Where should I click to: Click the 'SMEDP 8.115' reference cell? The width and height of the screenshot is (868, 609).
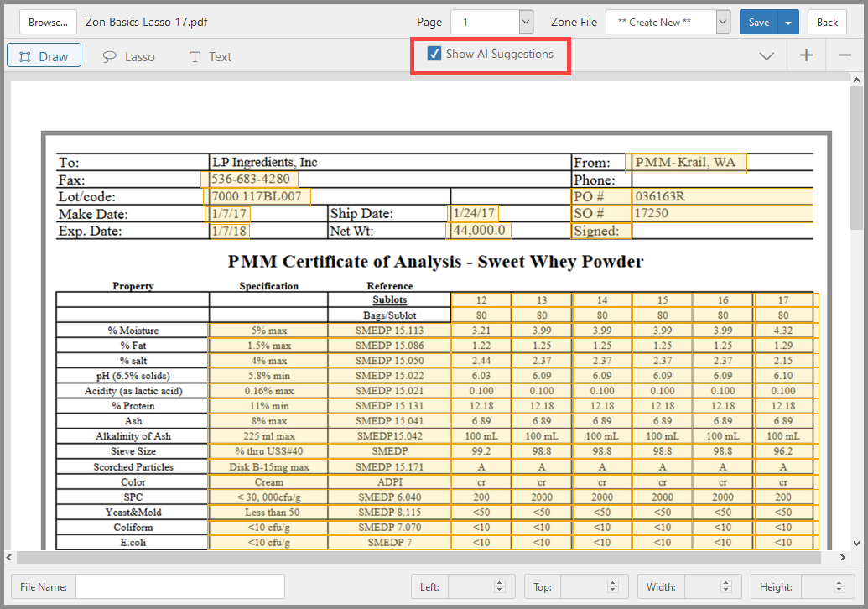[390, 512]
